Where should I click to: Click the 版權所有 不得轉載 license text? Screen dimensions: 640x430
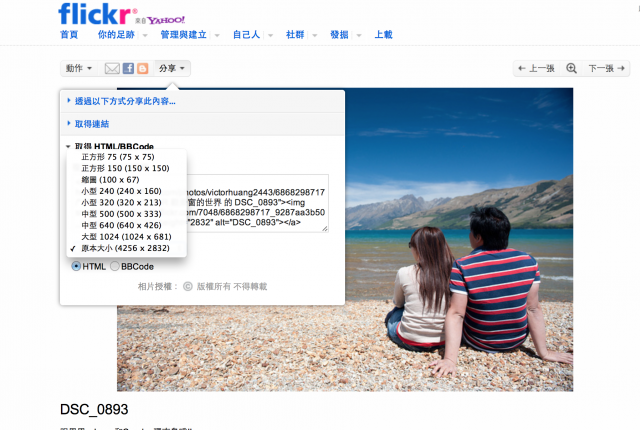coord(232,286)
